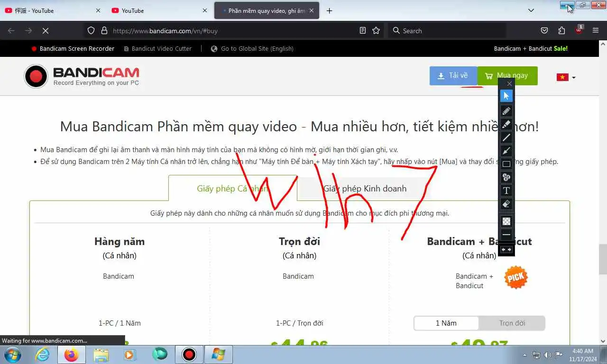Switch to the 怦派 - YouTube tab
Image resolution: width=607 pixels, height=364 pixels.
click(52, 10)
